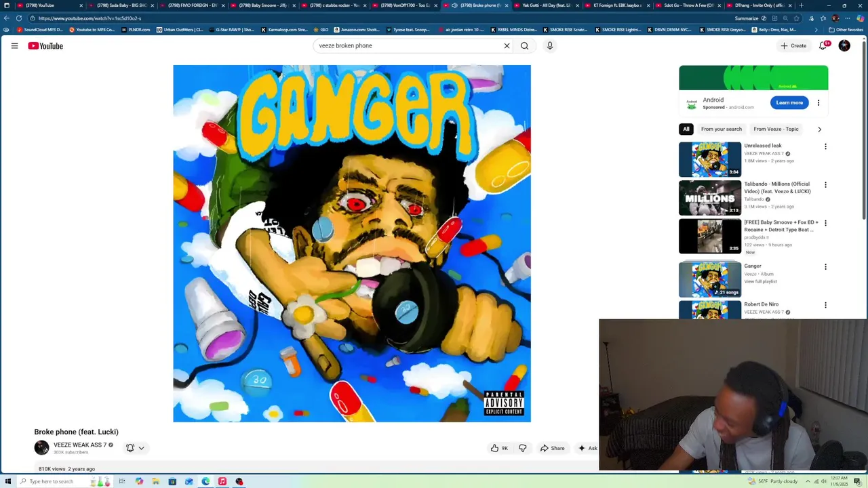Open the YouTube notifications bell
Screen dimensions: 868x488
pos(823,45)
